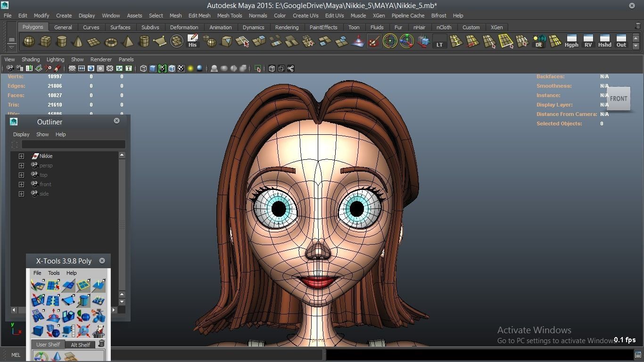Toggle isolate select in panel toolbar

pos(258,68)
